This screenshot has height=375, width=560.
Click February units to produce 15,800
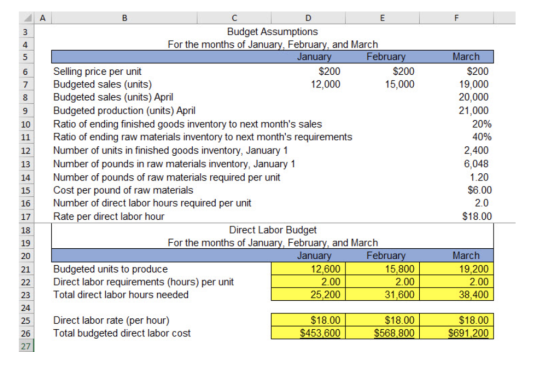(x=382, y=269)
